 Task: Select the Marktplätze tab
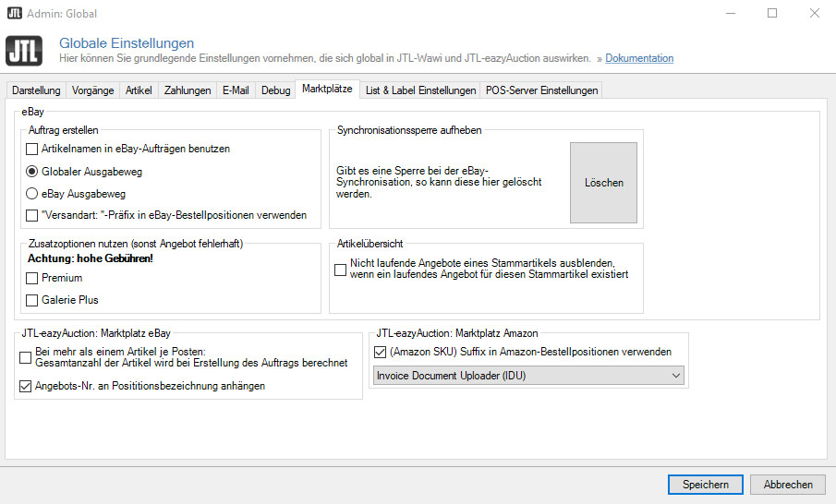coord(327,89)
